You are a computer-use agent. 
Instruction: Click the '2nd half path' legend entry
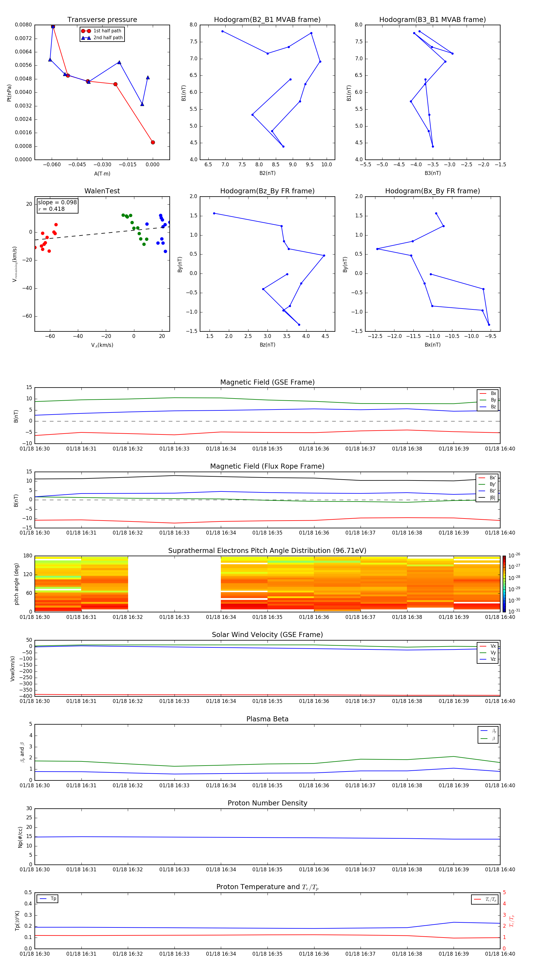tap(102, 38)
